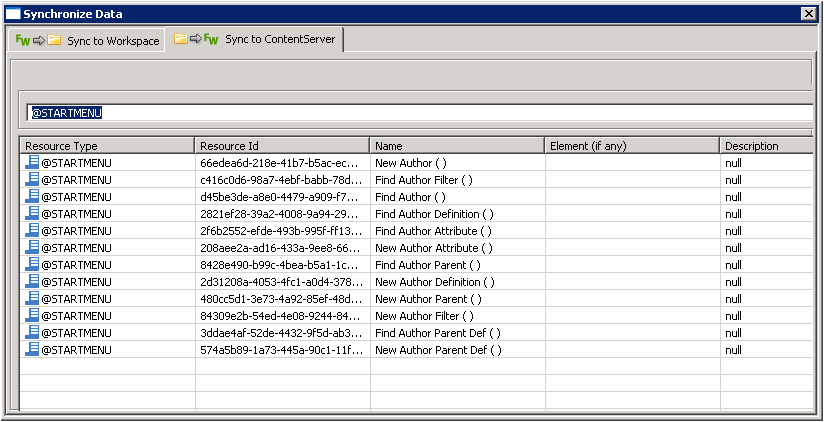824x422 pixels.
Task: Sort by Resource Id column header
Action: tap(282, 146)
